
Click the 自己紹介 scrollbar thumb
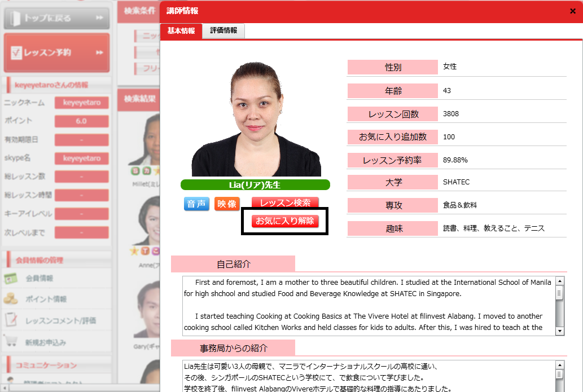tap(559, 293)
